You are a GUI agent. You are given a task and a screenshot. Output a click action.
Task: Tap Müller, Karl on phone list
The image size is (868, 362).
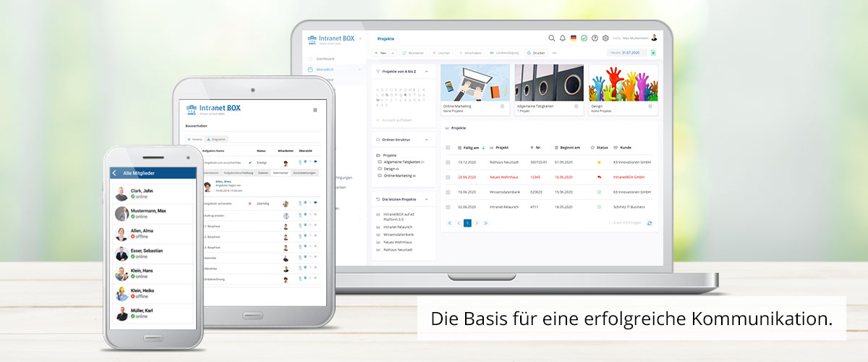pyautogui.click(x=153, y=314)
